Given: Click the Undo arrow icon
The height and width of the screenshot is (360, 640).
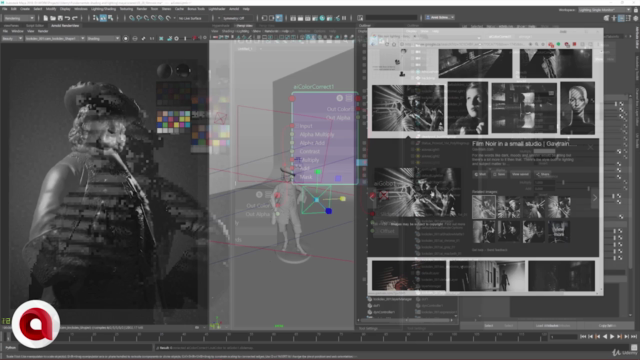Looking at the screenshot, I should (67, 18).
